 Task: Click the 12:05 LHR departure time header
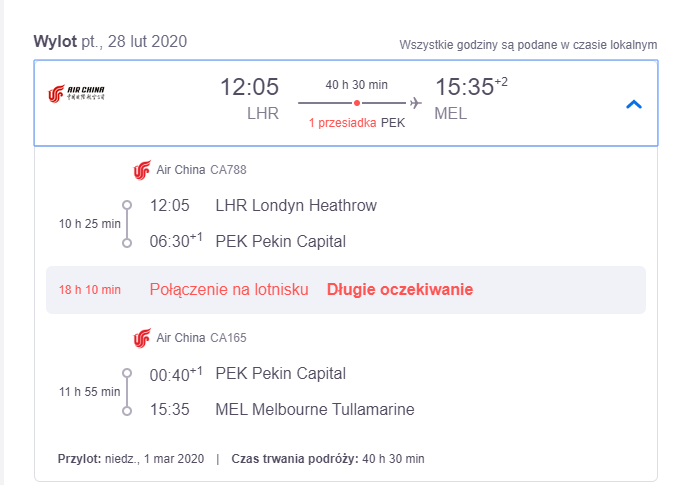coord(249,87)
